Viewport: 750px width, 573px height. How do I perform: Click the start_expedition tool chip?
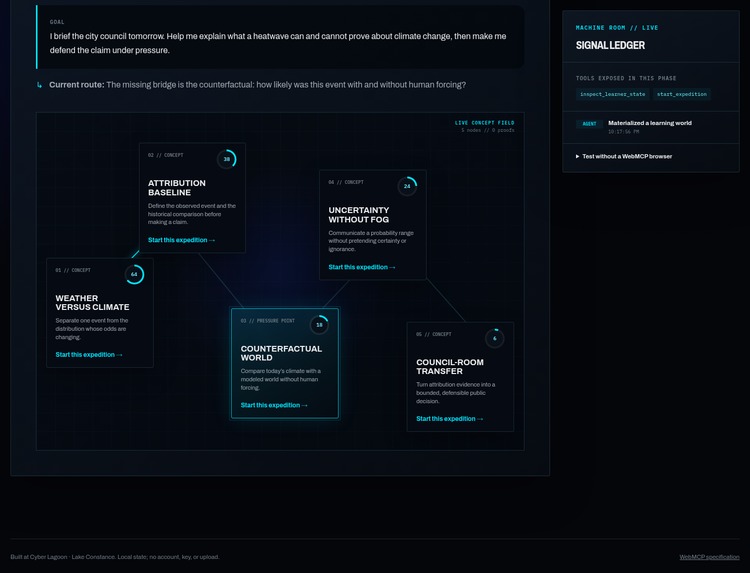tap(682, 94)
